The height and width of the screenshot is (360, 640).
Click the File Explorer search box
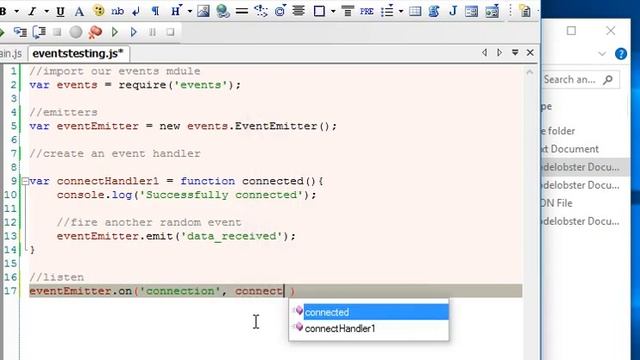[x=580, y=80]
